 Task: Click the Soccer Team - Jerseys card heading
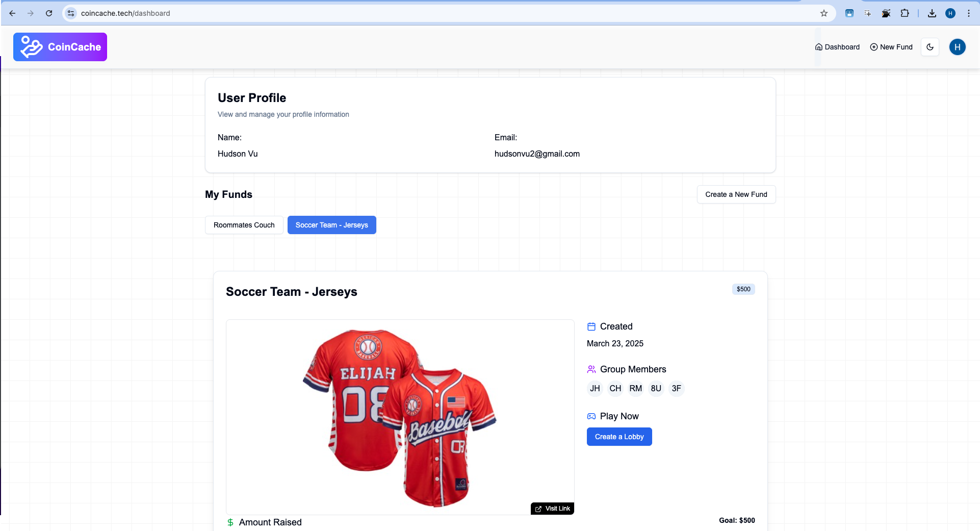coord(292,292)
